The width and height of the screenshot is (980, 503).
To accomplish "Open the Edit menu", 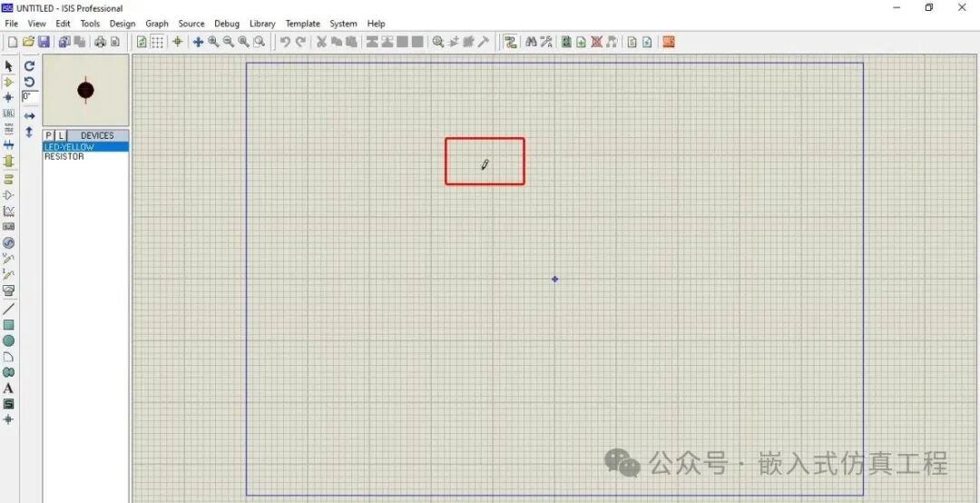I will [x=64, y=24].
